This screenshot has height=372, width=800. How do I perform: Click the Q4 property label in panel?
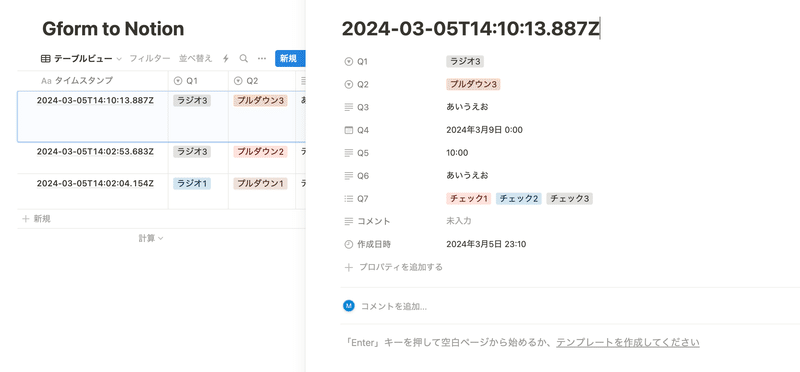363,130
